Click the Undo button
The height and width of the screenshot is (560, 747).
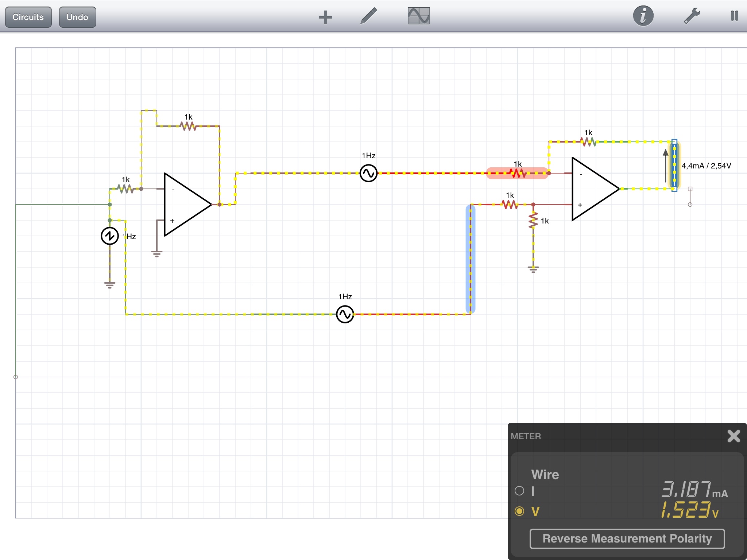77,17
